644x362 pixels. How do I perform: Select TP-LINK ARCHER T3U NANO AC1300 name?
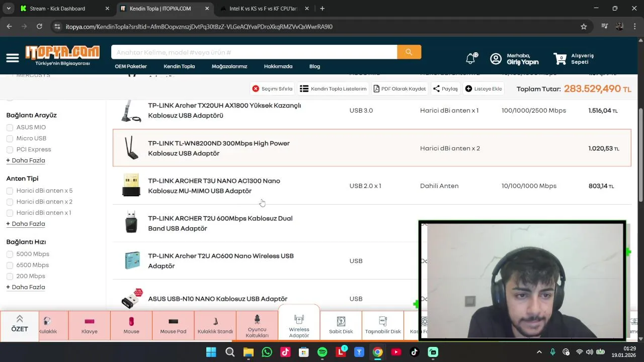click(x=214, y=186)
